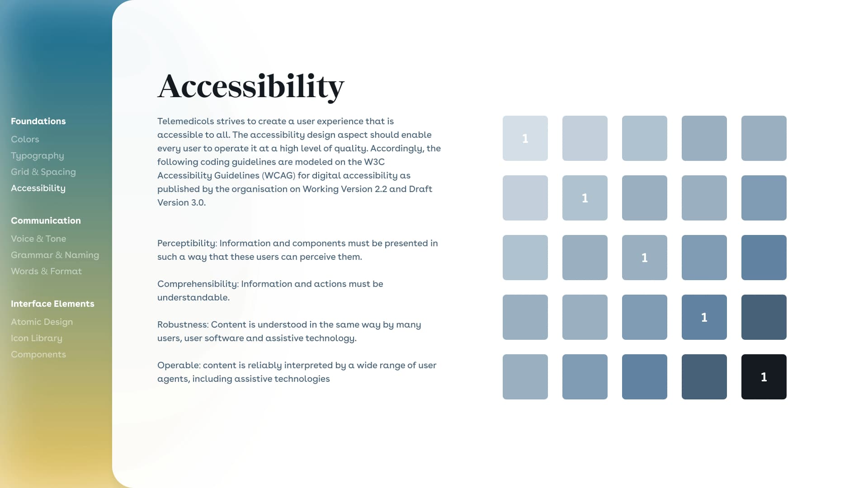Expand the Foundations navigation group
The height and width of the screenshot is (488, 868).
(38, 121)
